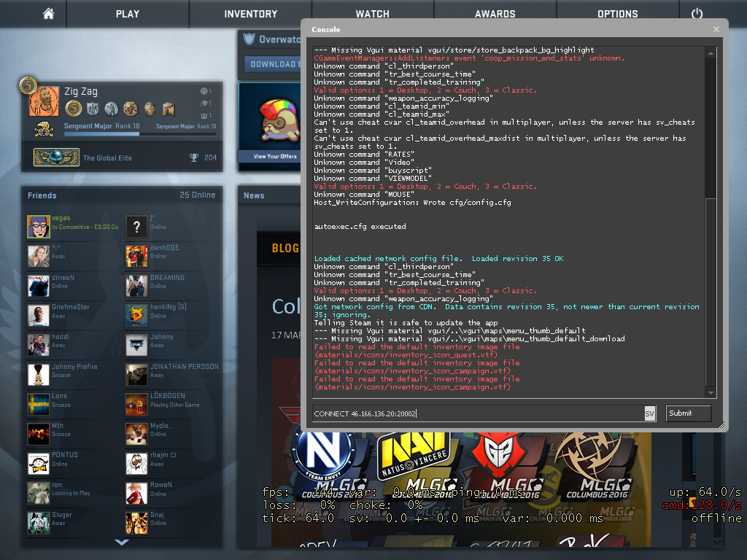This screenshot has height=560, width=747.
Task: Click the Submit button in Console
Action: (688, 413)
